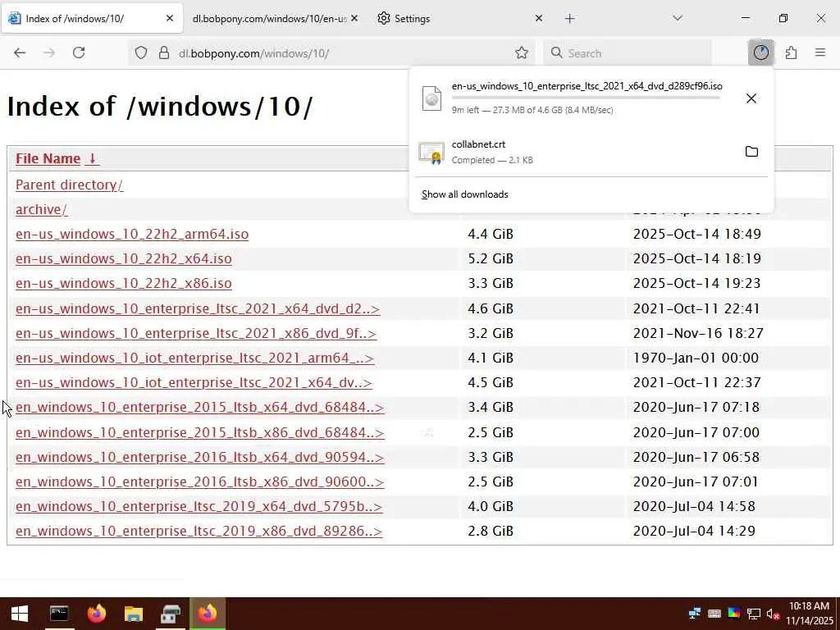The height and width of the screenshot is (630, 840).
Task: Bookmark this page with the star
Action: pyautogui.click(x=521, y=53)
